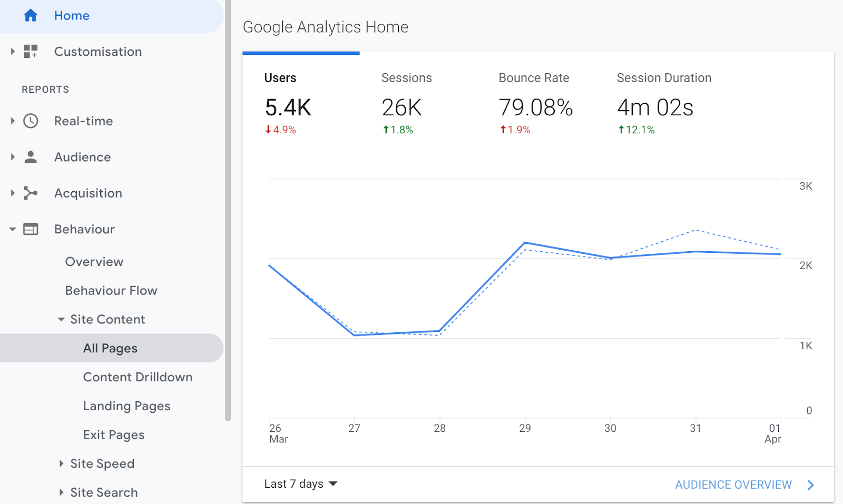
Task: Click the sidebar vertical scrollbar
Action: point(228,211)
